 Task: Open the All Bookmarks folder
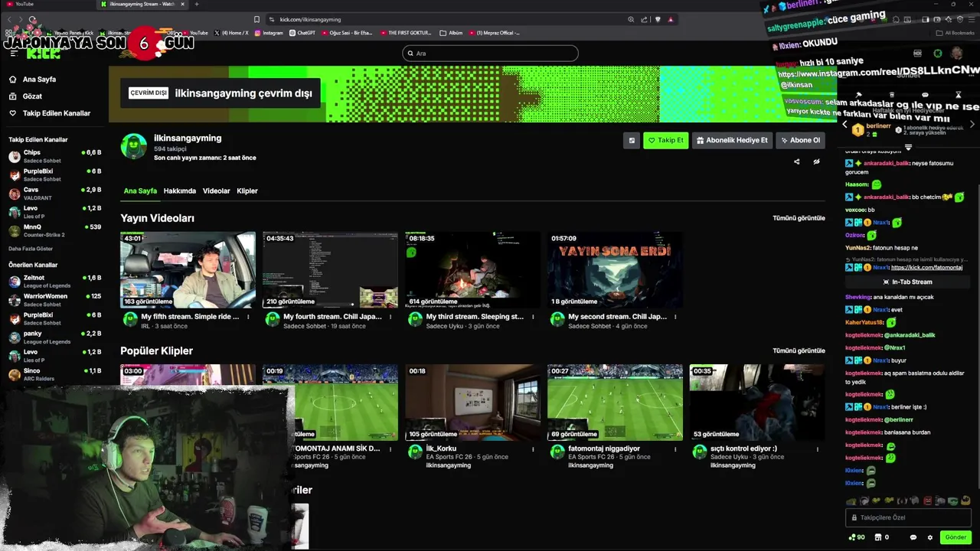point(955,33)
